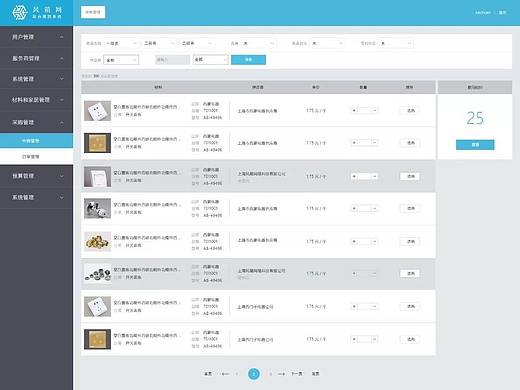The image size is (520, 390).
Task: Click plus icon in seventh row (white socket)
Action: tap(354, 306)
